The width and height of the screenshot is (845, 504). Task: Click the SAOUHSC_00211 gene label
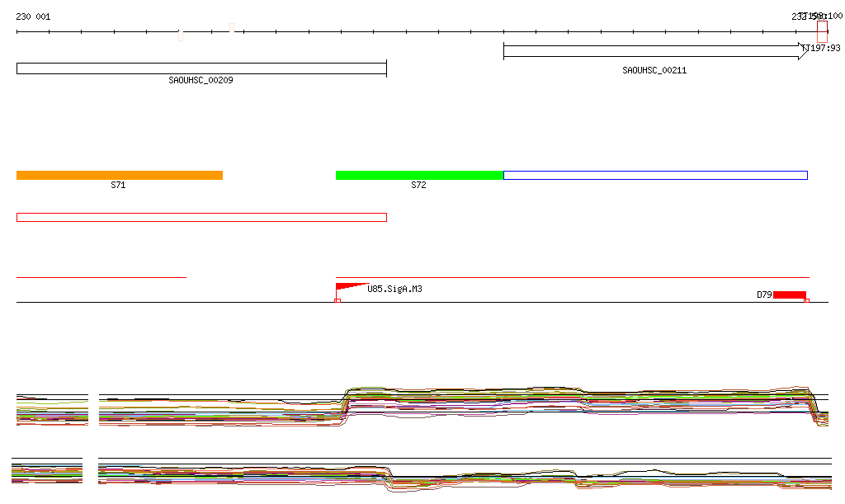654,71
